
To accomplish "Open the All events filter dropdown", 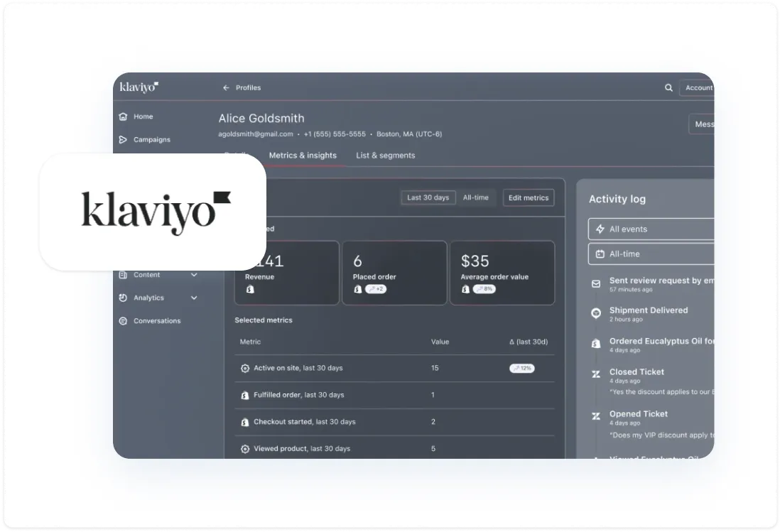I will click(651, 229).
